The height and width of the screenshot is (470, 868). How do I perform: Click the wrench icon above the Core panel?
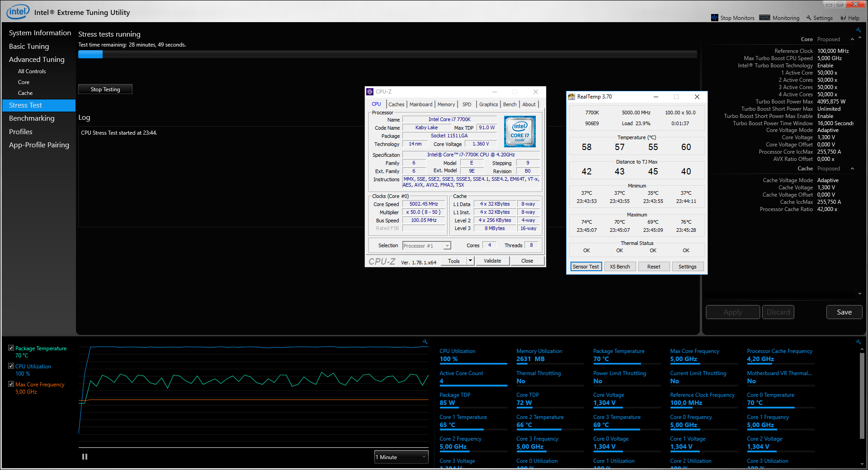859,30
